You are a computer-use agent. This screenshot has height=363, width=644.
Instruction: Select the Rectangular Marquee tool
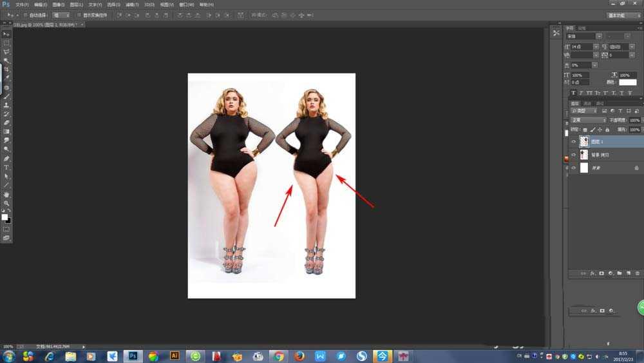[x=6, y=43]
